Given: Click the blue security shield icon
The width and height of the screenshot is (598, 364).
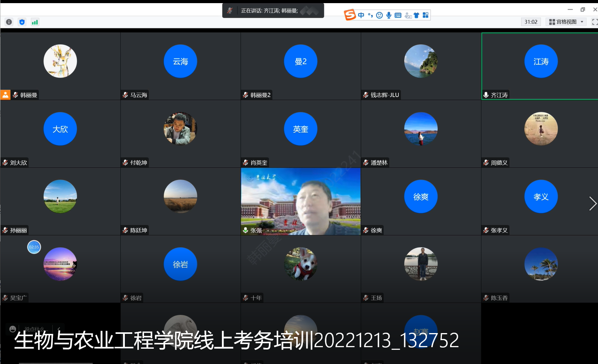Looking at the screenshot, I should (x=22, y=22).
